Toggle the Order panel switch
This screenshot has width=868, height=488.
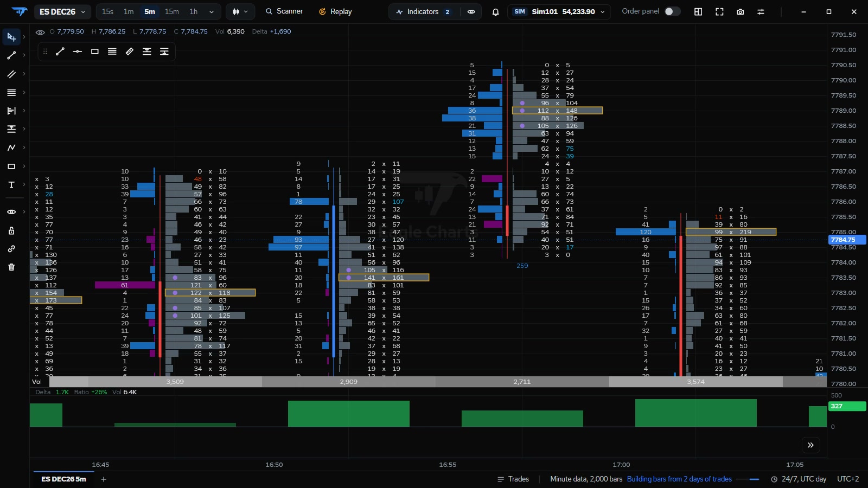pos(672,11)
